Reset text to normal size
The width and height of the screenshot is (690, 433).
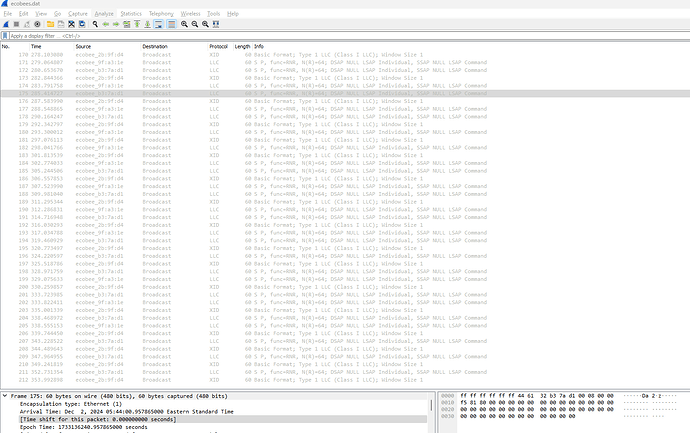pyautogui.click(x=206, y=24)
